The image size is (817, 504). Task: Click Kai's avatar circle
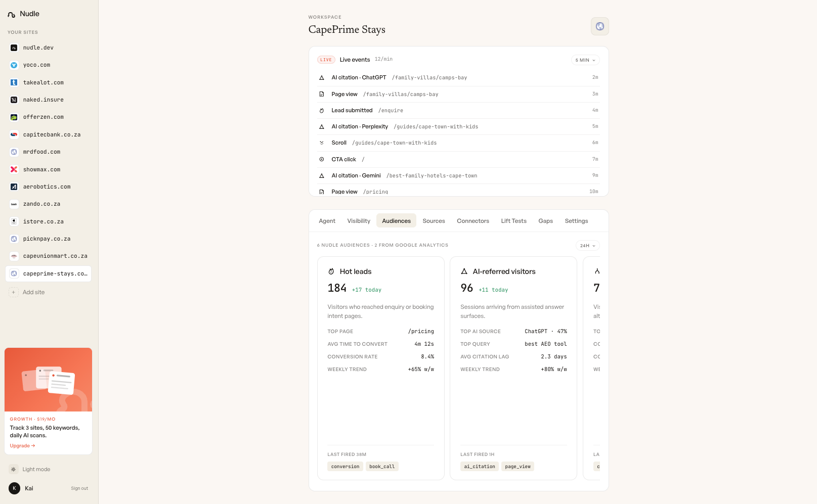pos(14,488)
